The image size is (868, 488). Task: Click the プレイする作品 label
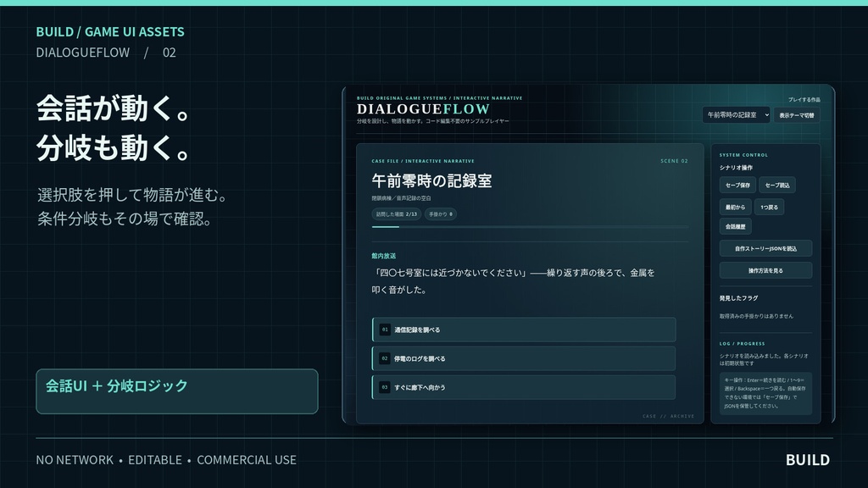point(804,100)
